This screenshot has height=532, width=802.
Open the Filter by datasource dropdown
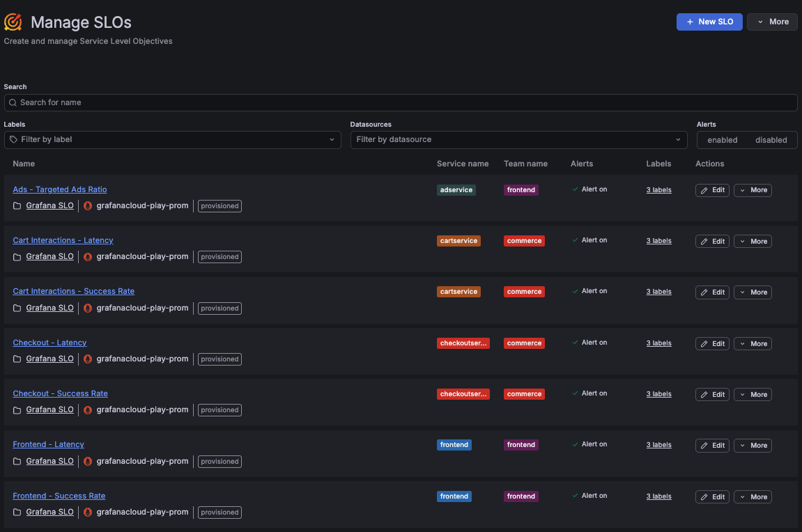click(518, 139)
